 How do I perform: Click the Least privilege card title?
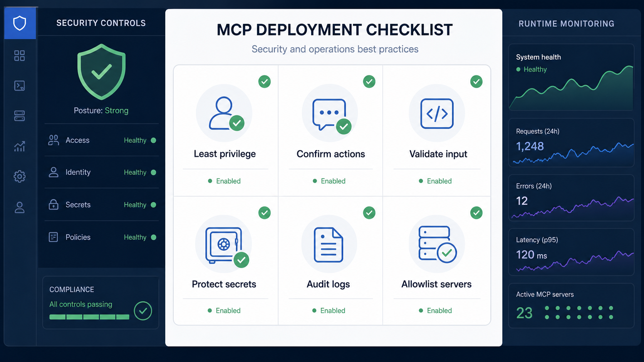[x=225, y=154]
